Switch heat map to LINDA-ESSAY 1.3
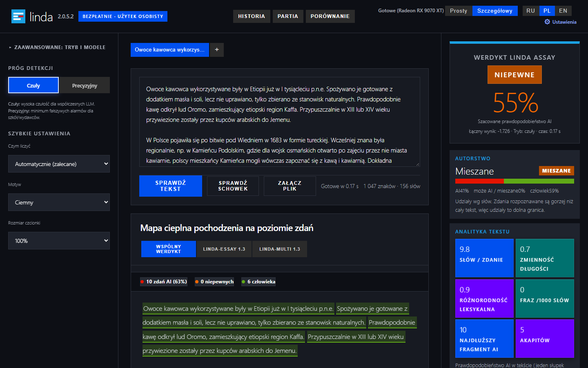Image resolution: width=588 pixels, height=368 pixels. pos(224,249)
